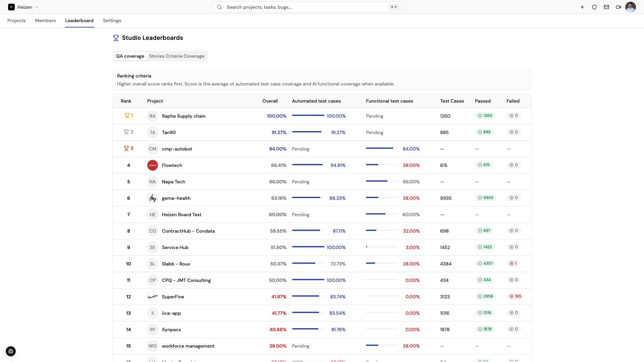Click Service Hub functional coverage progress bar
The width and height of the screenshot is (644, 362).
pos(382,247)
